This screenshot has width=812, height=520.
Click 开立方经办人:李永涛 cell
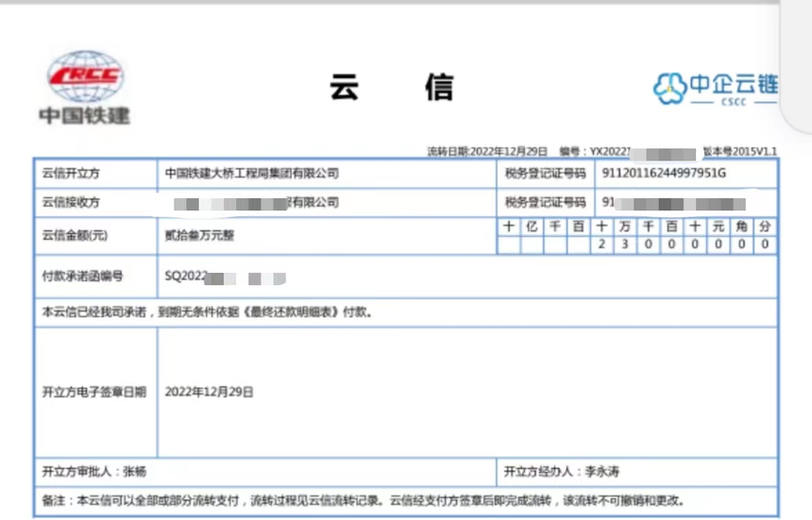coord(637,471)
